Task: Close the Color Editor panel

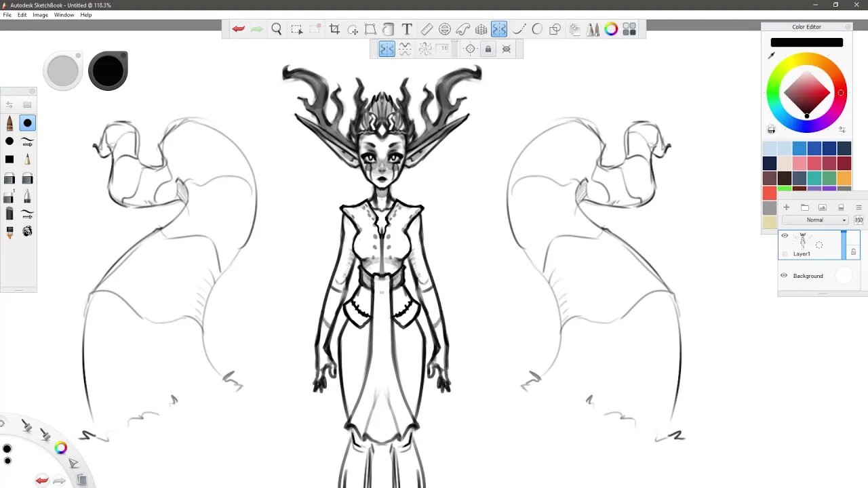Action: coord(848,27)
